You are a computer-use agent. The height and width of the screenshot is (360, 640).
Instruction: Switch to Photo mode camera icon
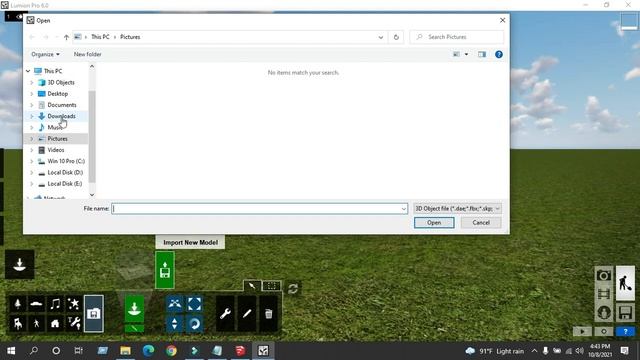point(604,276)
